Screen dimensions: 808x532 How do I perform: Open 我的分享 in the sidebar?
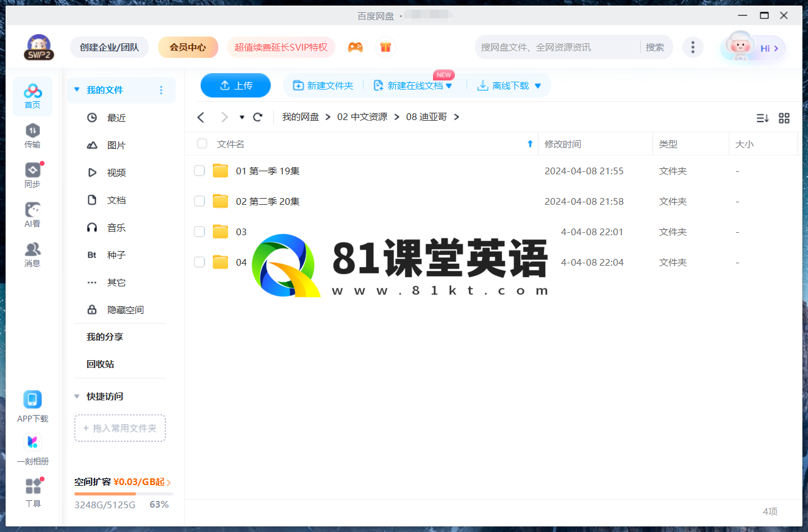coord(105,336)
